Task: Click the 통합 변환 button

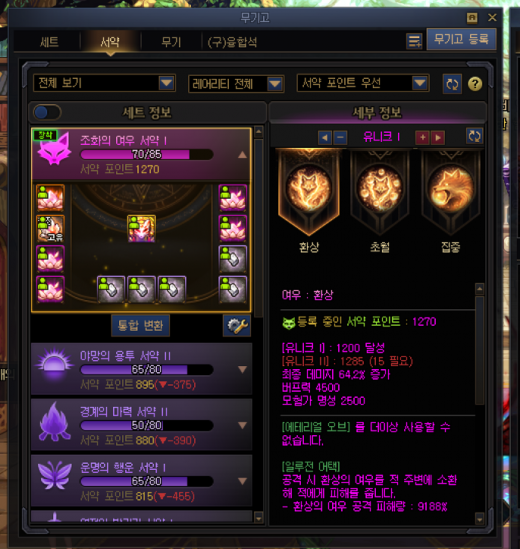Action: point(140,326)
